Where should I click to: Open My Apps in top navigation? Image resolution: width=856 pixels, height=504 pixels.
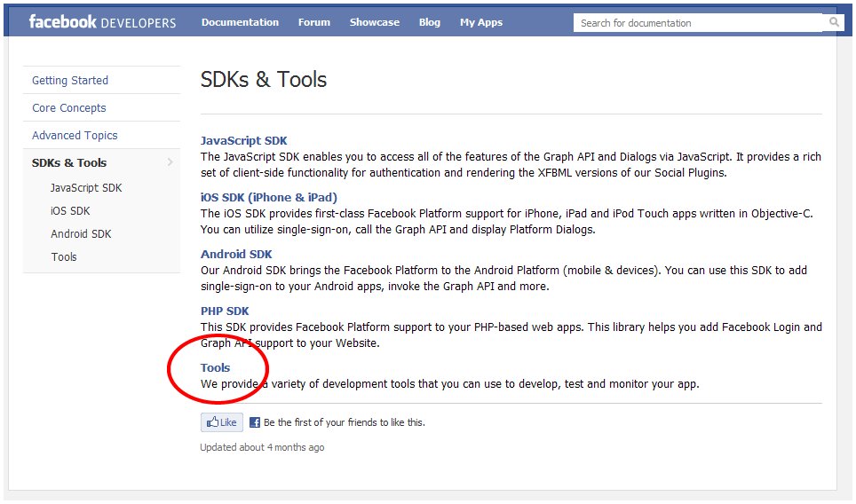point(481,22)
